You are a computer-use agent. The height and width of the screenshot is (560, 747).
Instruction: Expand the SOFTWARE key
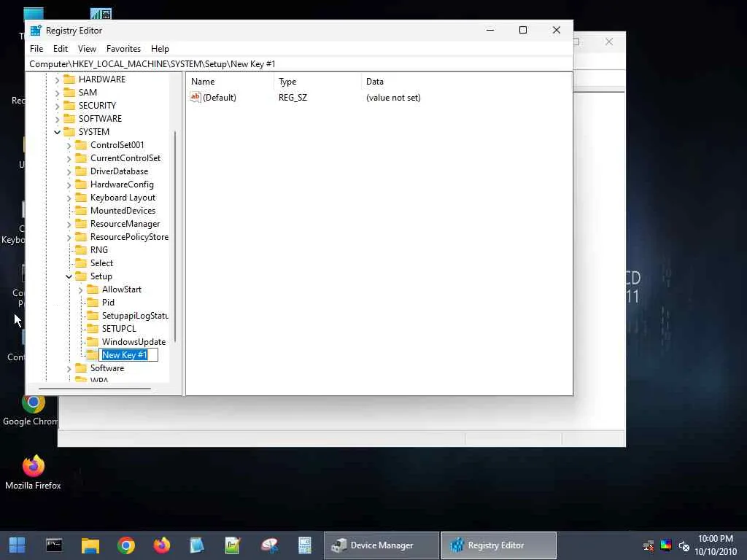(x=57, y=119)
